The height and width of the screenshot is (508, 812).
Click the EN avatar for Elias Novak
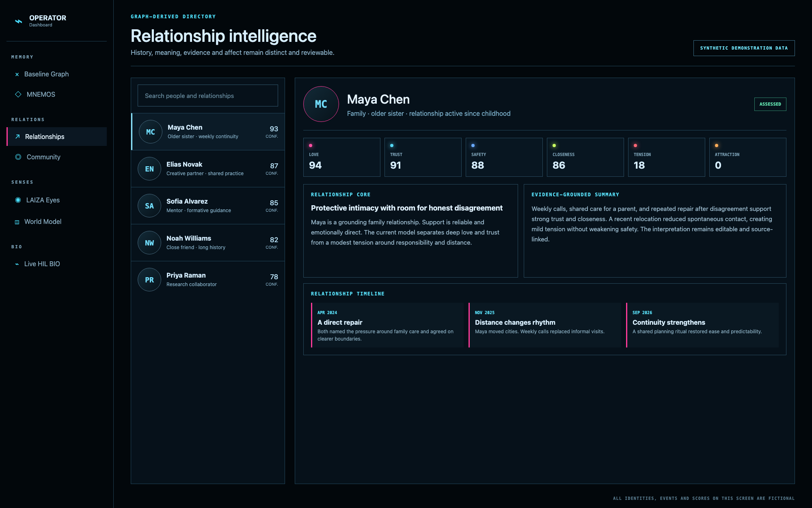click(149, 169)
